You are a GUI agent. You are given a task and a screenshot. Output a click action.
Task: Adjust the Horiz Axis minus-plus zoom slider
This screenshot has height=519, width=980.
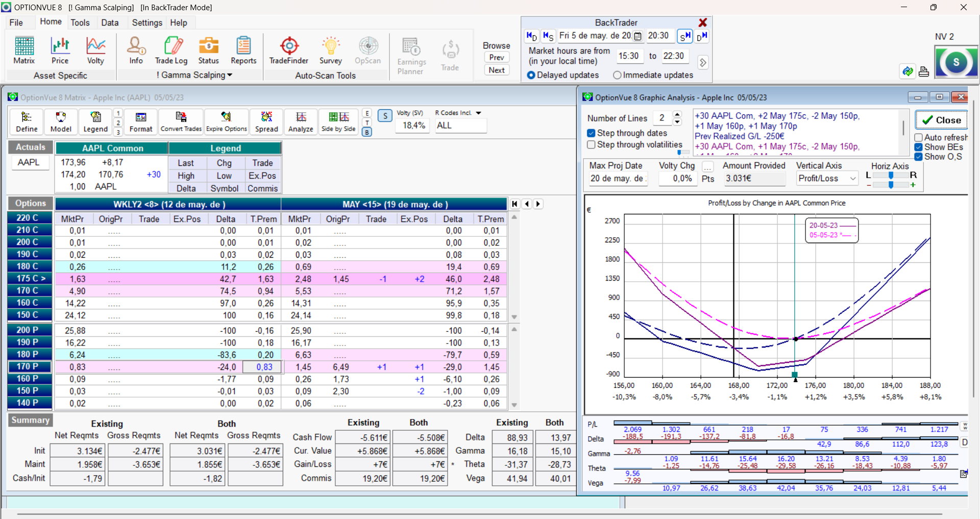pyautogui.click(x=891, y=185)
